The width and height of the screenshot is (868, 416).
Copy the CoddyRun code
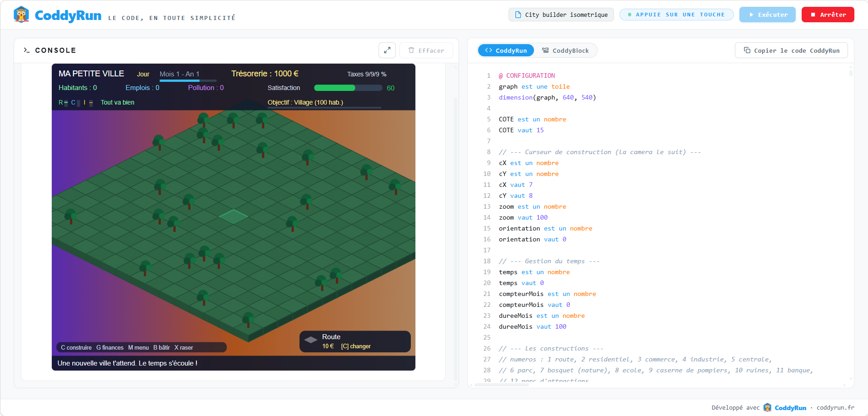pos(791,50)
